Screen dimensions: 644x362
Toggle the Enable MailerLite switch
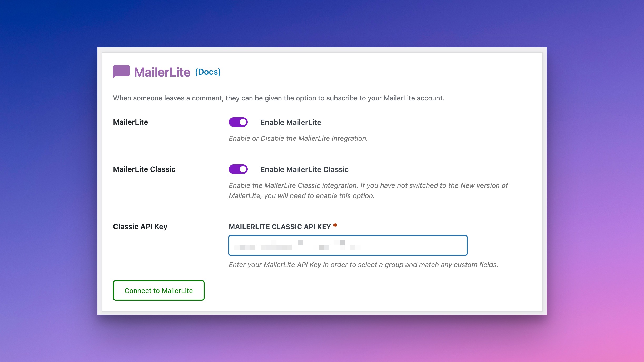(x=238, y=122)
